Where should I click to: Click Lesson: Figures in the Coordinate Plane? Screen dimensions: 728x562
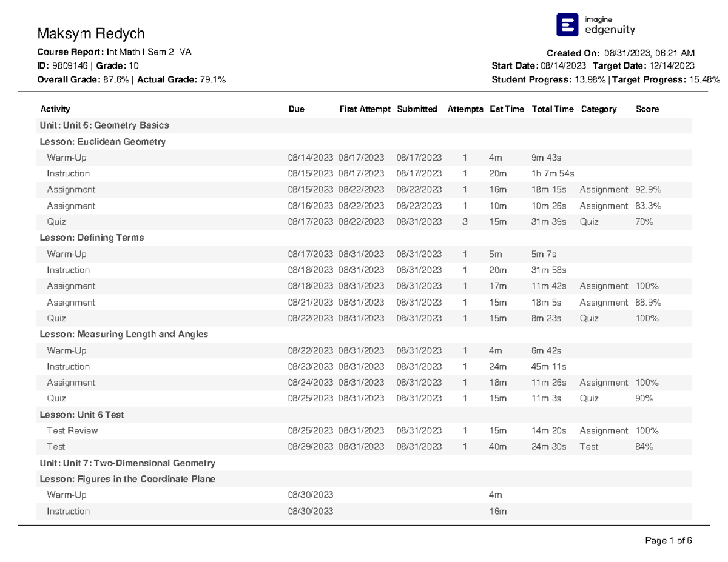point(127,480)
